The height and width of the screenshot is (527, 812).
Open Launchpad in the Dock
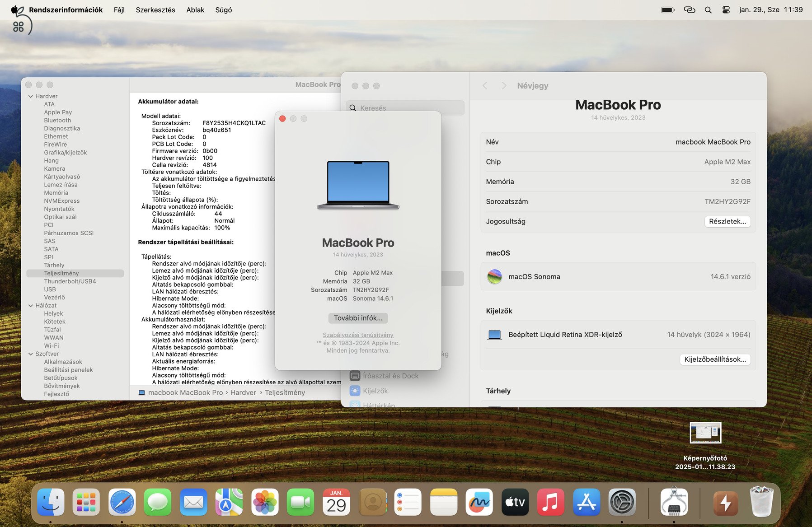[x=86, y=502]
